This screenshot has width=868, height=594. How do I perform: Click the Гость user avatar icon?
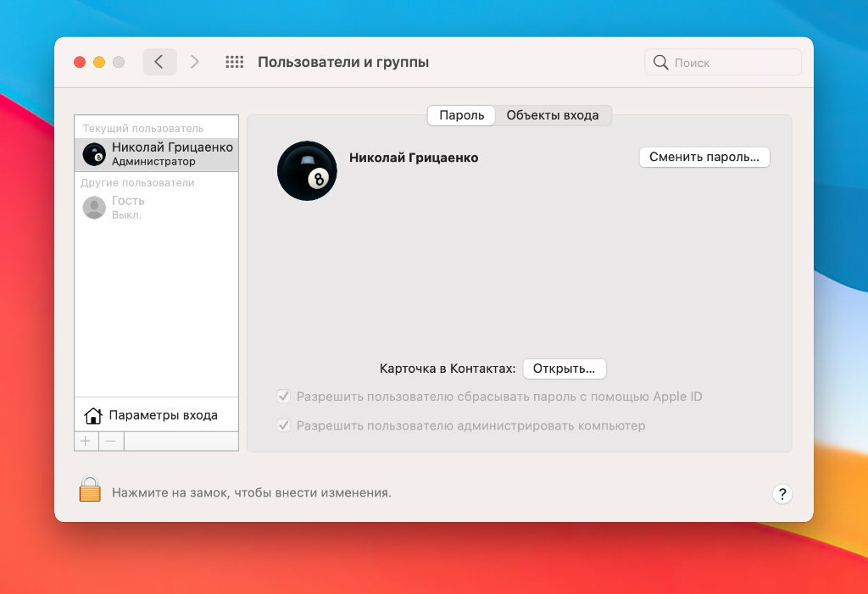pos(94,208)
